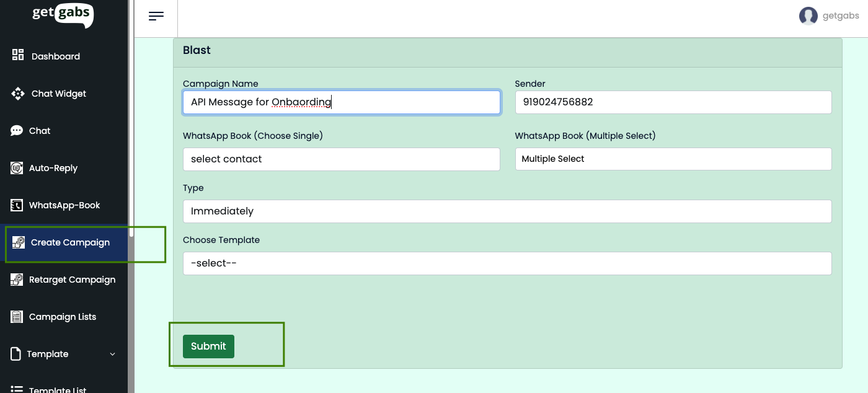Select Create Campaign in the sidebar
This screenshot has width=868, height=393.
click(x=69, y=242)
